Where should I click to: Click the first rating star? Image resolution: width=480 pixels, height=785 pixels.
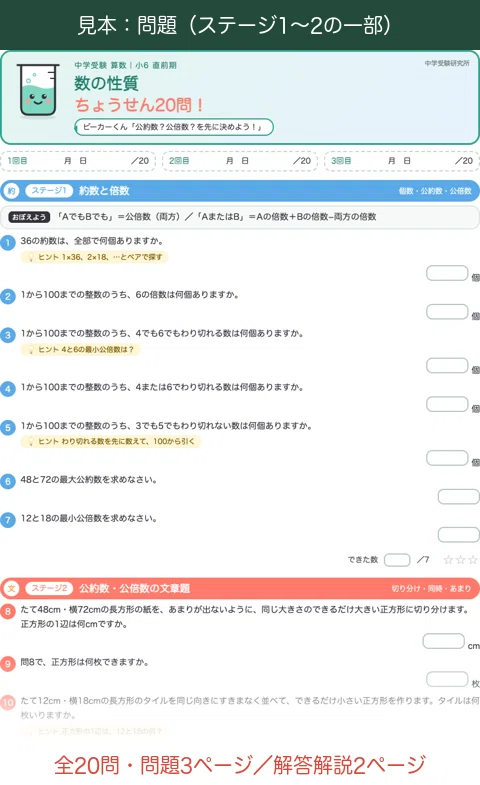pos(448,560)
